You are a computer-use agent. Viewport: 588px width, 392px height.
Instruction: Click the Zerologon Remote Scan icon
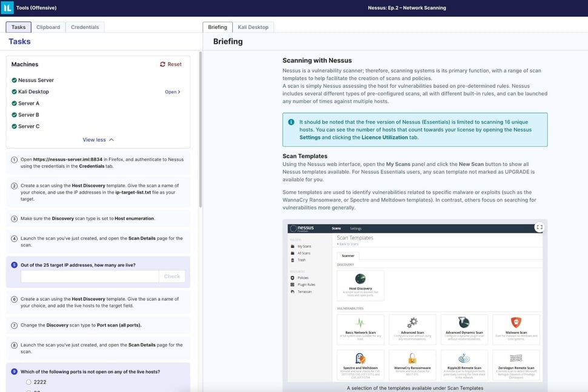click(x=516, y=358)
